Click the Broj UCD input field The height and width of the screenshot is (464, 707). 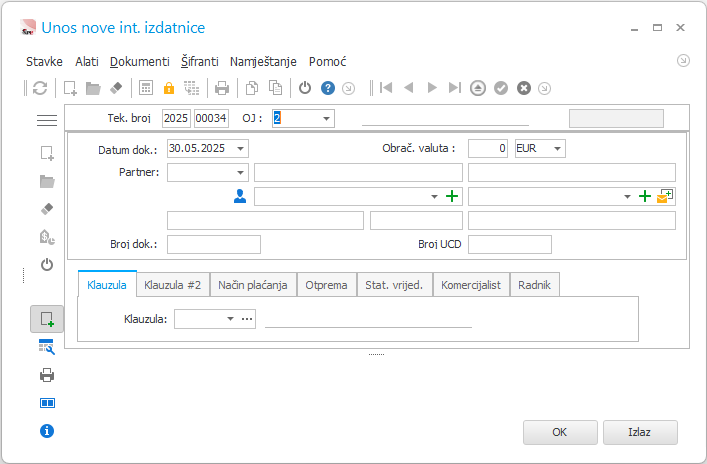pyautogui.click(x=510, y=244)
